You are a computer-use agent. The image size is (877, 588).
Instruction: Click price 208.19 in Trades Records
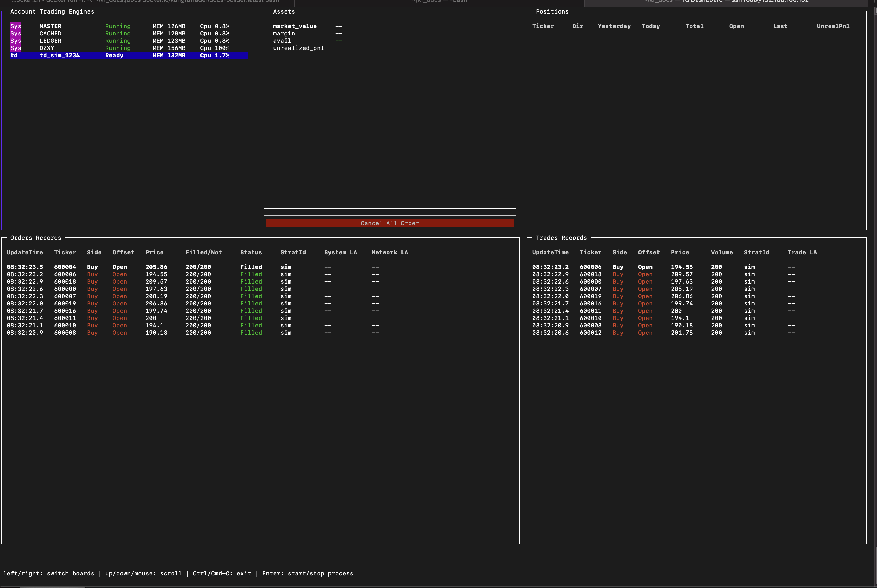[x=681, y=289]
